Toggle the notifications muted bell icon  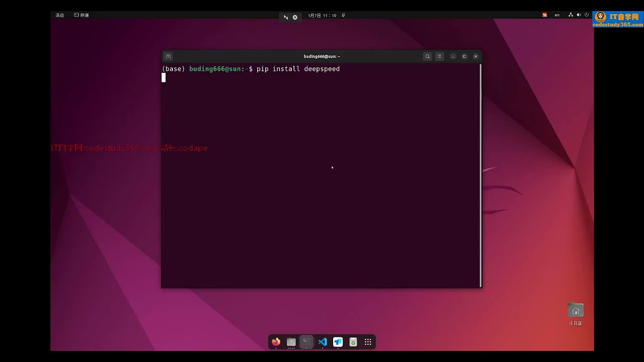tap(343, 16)
